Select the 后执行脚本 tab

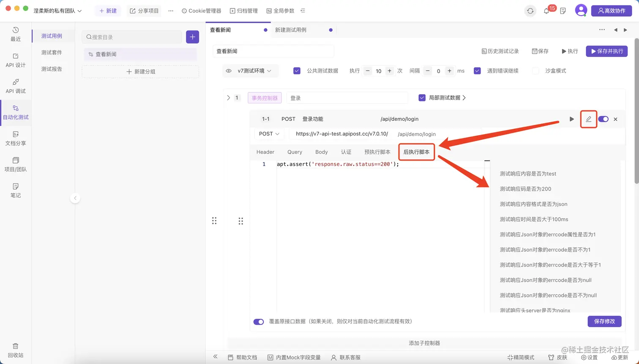coord(417,152)
